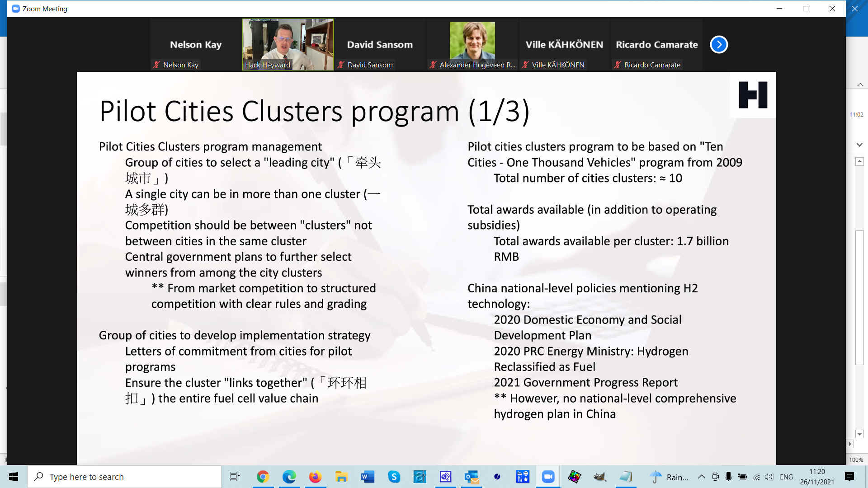This screenshot has width=868, height=488.
Task: Expand hidden system tray icons chevron
Action: click(701, 477)
